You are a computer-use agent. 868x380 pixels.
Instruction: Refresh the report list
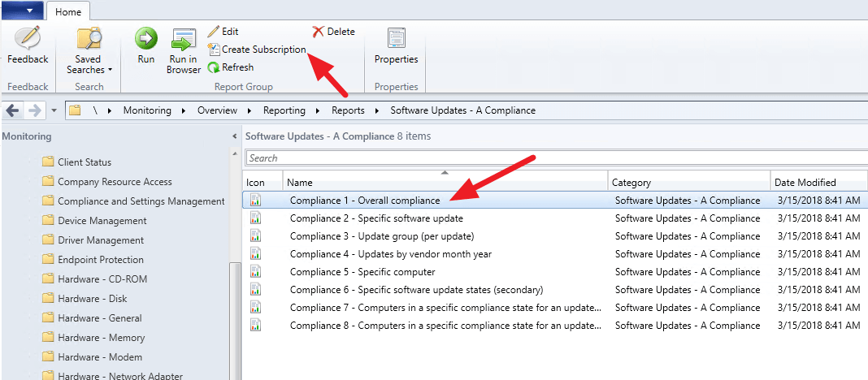pyautogui.click(x=231, y=67)
